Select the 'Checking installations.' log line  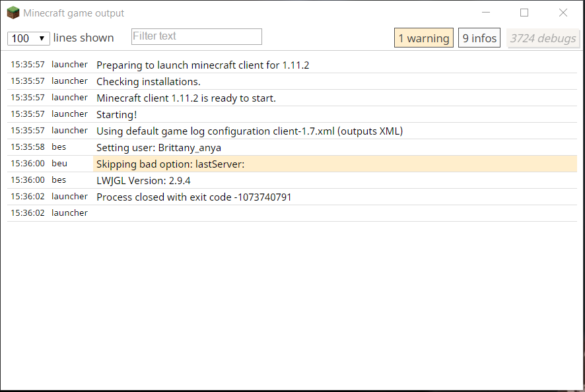pyautogui.click(x=292, y=81)
